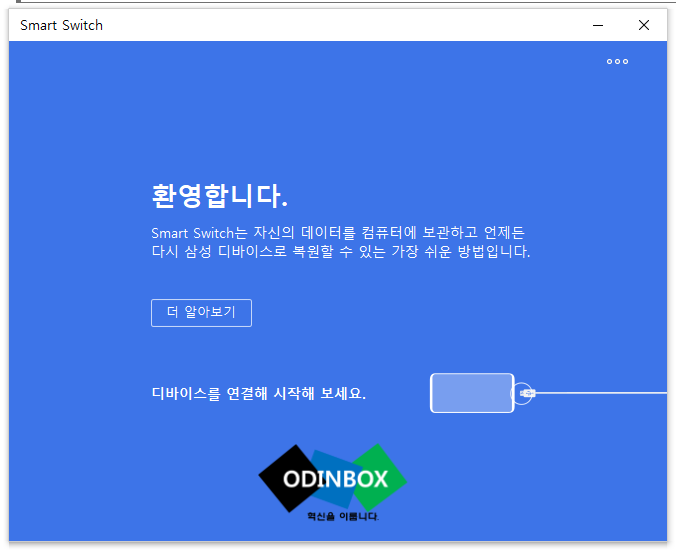Click the Smart Switch description paragraph

[x=341, y=242]
